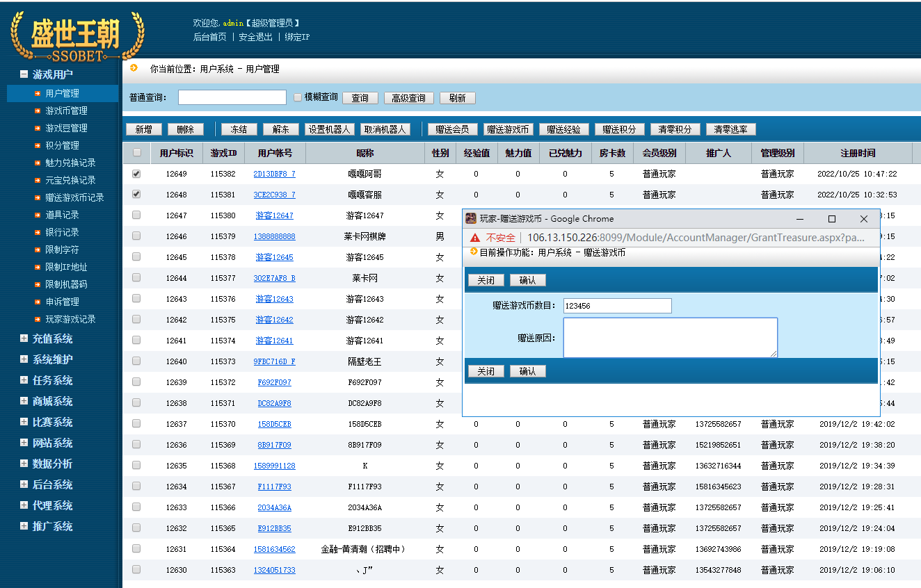
Task: Click the 设置机器人 set robot button
Action: click(x=330, y=129)
